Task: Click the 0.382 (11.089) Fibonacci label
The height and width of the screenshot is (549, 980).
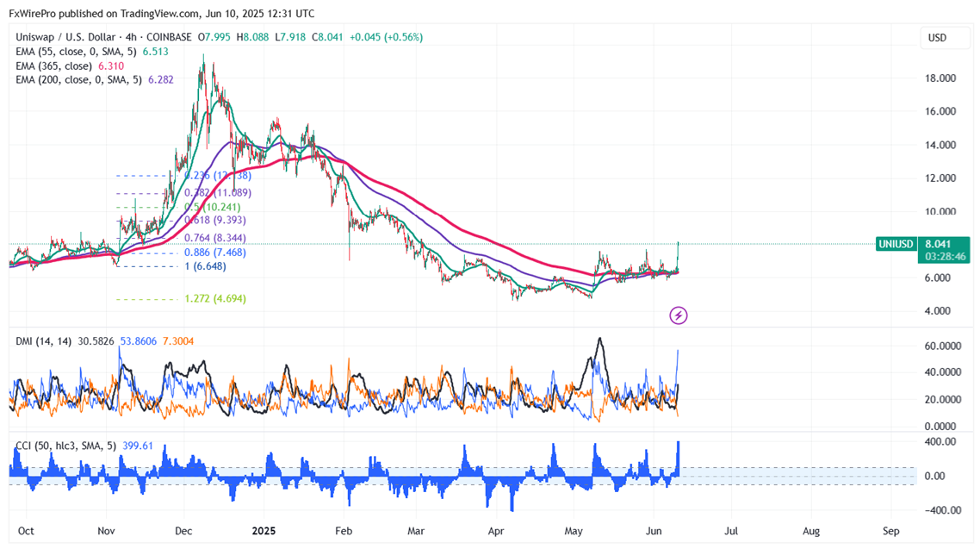Action: (x=218, y=193)
